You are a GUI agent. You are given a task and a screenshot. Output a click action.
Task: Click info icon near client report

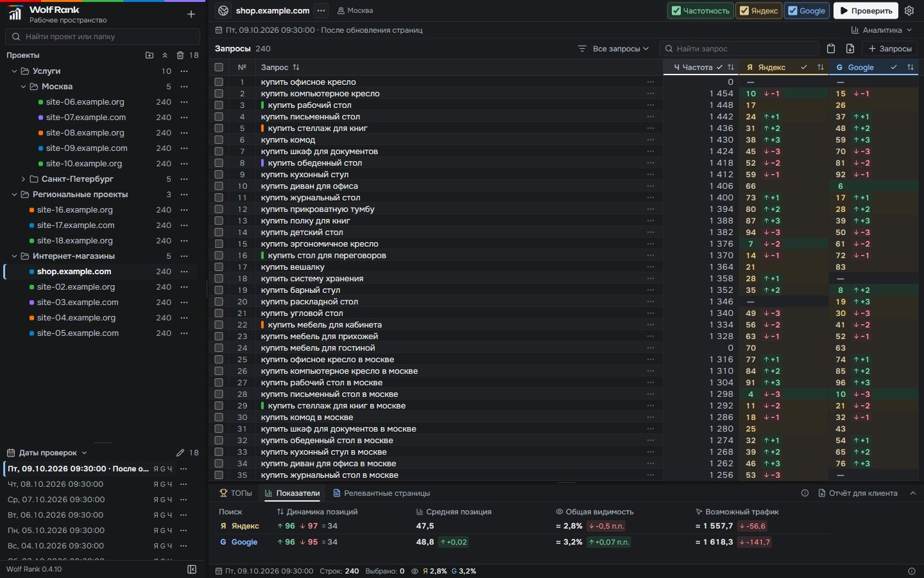(805, 493)
